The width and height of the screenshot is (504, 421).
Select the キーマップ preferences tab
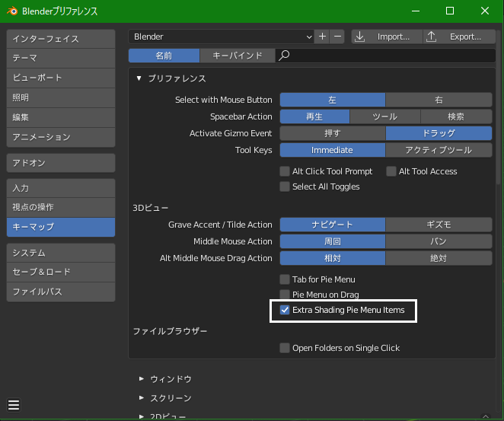tap(61, 227)
